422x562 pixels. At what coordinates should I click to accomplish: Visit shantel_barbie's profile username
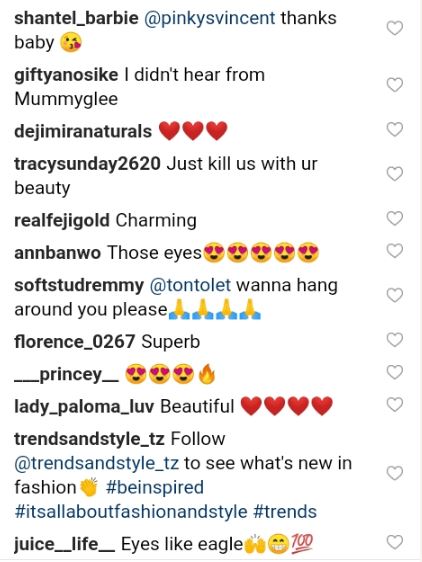[76, 18]
